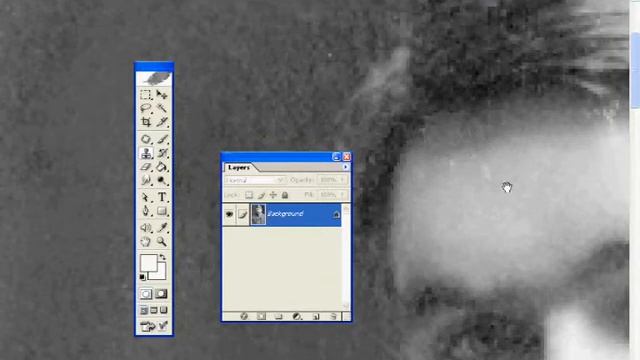Select the Eraser tool
Image resolution: width=640 pixels, height=360 pixels.
(146, 167)
